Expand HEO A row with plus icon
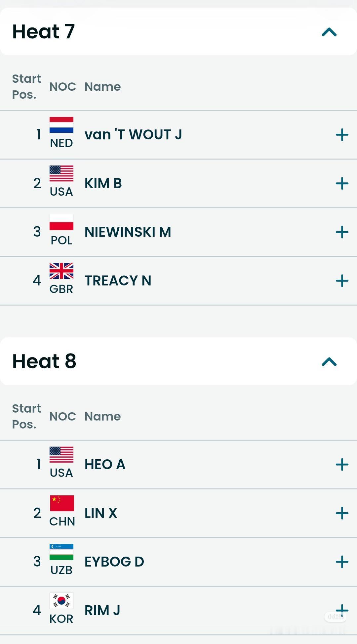The width and height of the screenshot is (357, 644). coord(342,465)
